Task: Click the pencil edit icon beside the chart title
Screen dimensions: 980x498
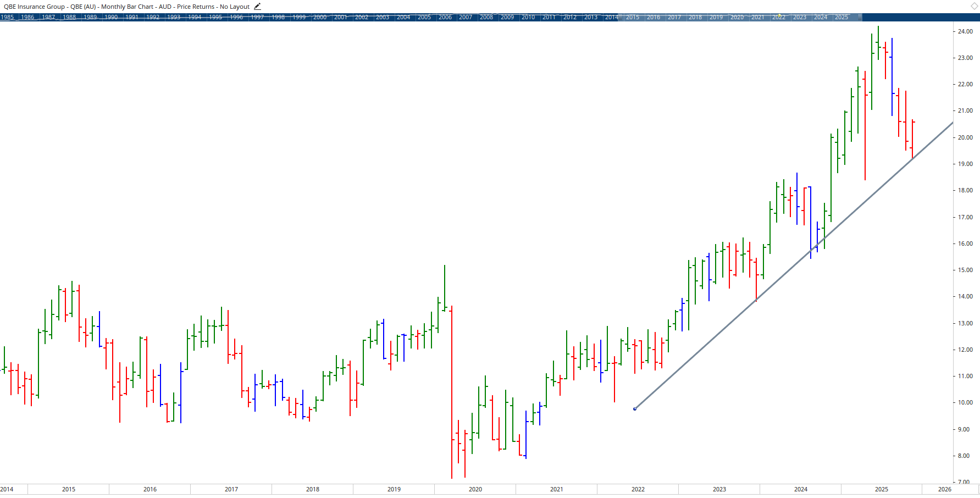Action: pyautogui.click(x=256, y=6)
